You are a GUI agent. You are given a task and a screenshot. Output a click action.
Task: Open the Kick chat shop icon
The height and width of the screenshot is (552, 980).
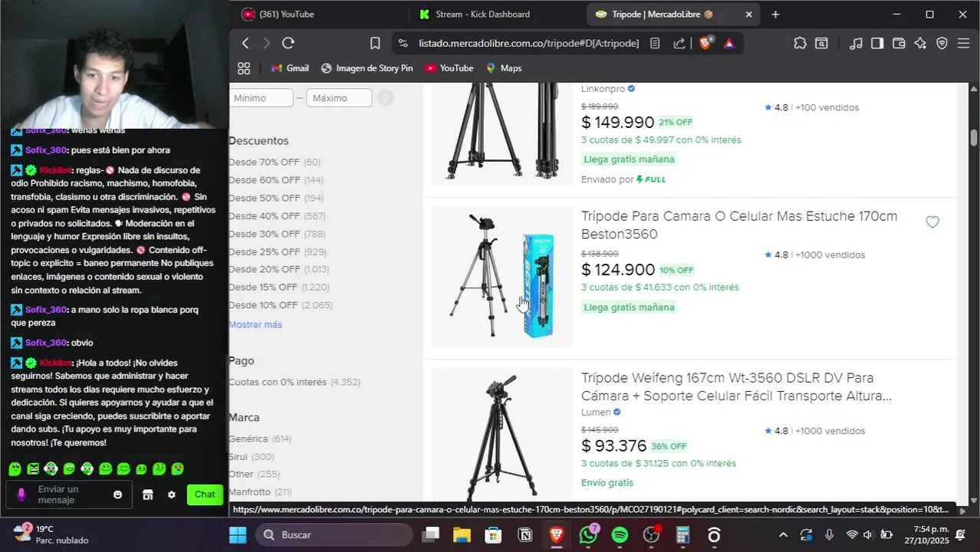tap(148, 495)
